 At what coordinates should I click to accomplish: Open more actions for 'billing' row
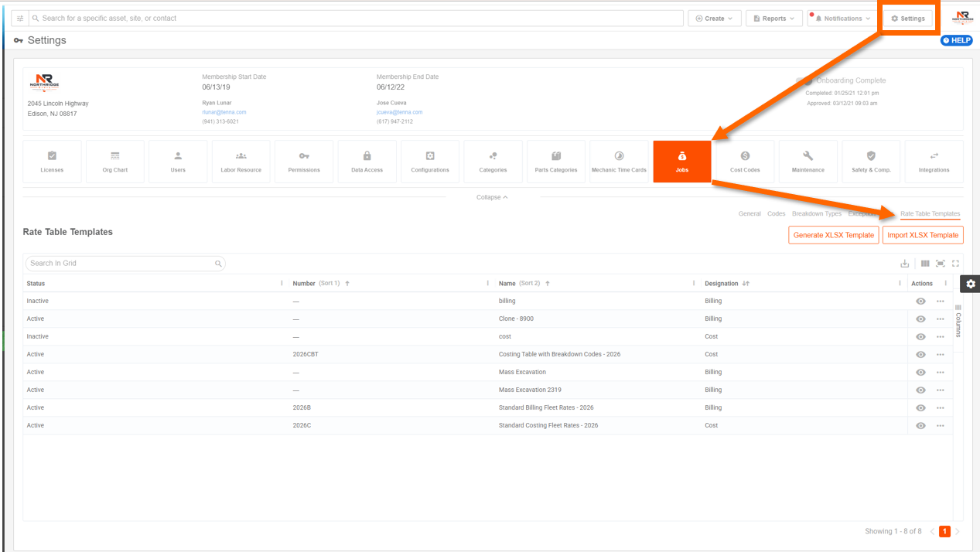tap(941, 302)
